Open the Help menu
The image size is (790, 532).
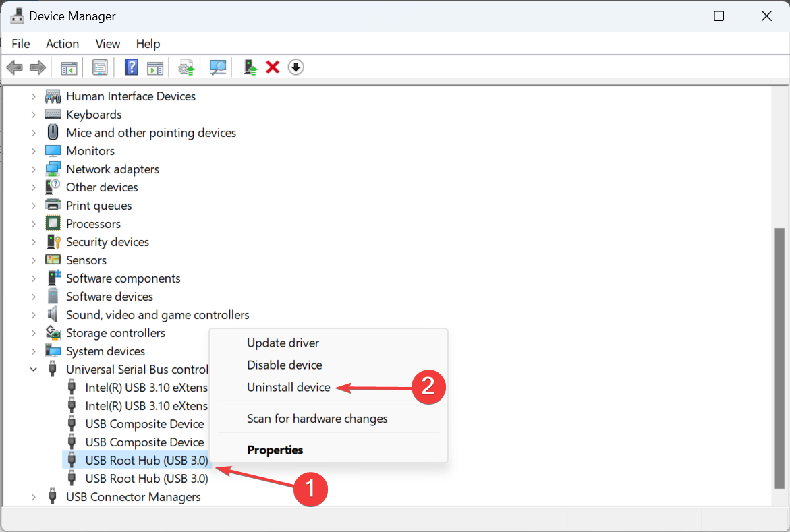tap(148, 44)
